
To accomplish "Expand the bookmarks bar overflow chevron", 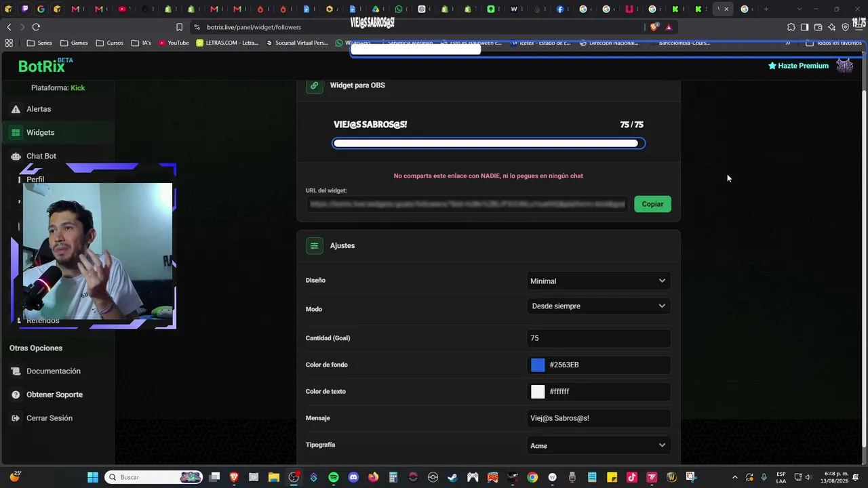I will point(788,43).
